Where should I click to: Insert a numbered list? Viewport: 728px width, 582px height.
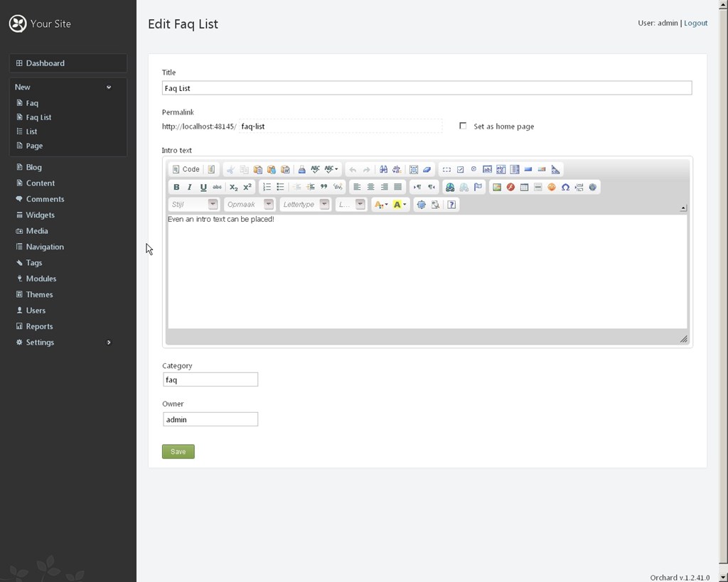pos(267,187)
